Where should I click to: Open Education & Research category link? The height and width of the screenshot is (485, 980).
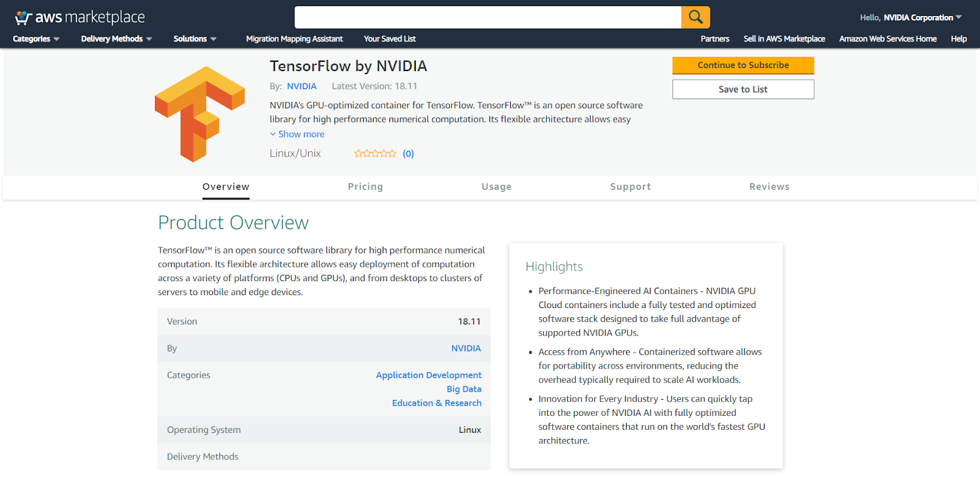click(437, 404)
